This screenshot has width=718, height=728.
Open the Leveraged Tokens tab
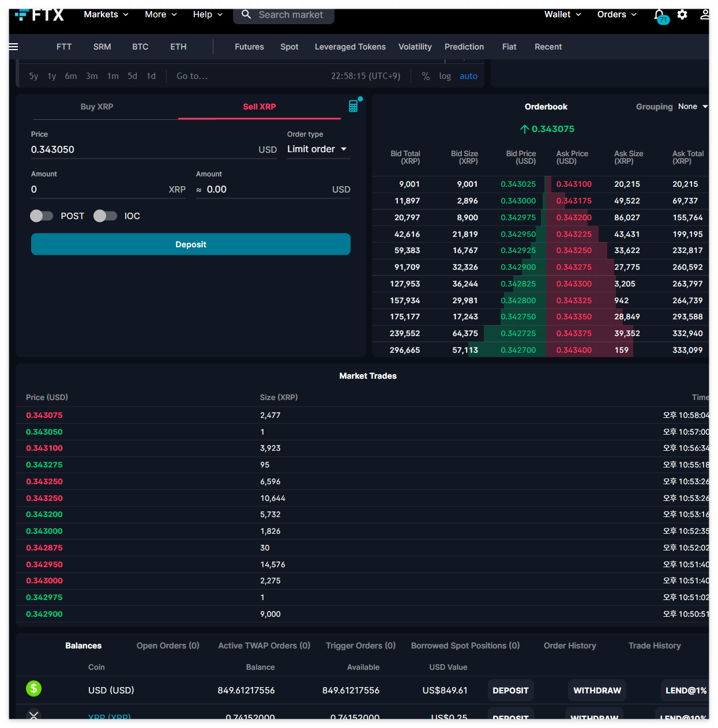tap(350, 47)
